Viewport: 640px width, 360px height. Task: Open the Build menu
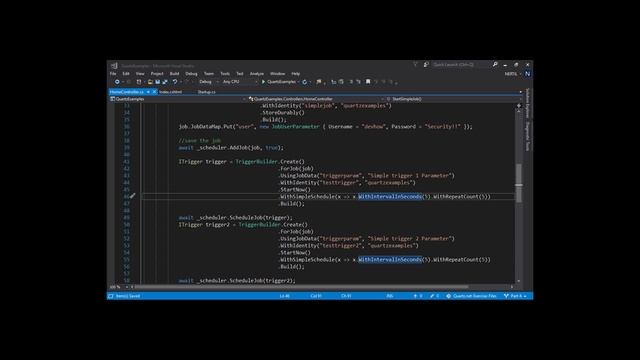175,74
